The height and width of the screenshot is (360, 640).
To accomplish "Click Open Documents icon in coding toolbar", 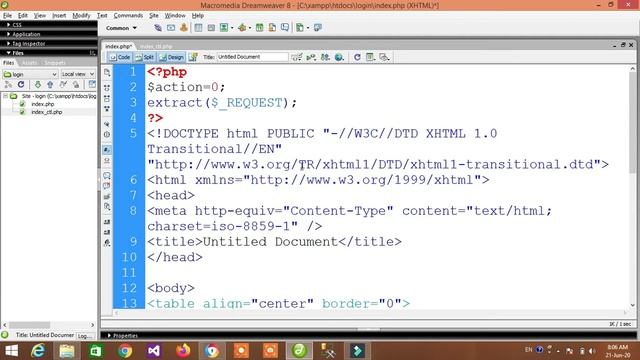I will click(107, 73).
